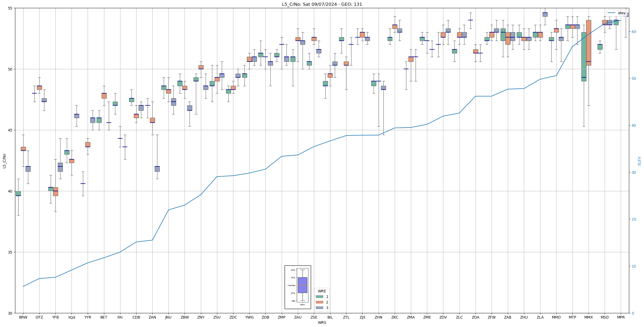644x327 pixels.
Task: Click the left axis value 45
Action: click(x=10, y=130)
